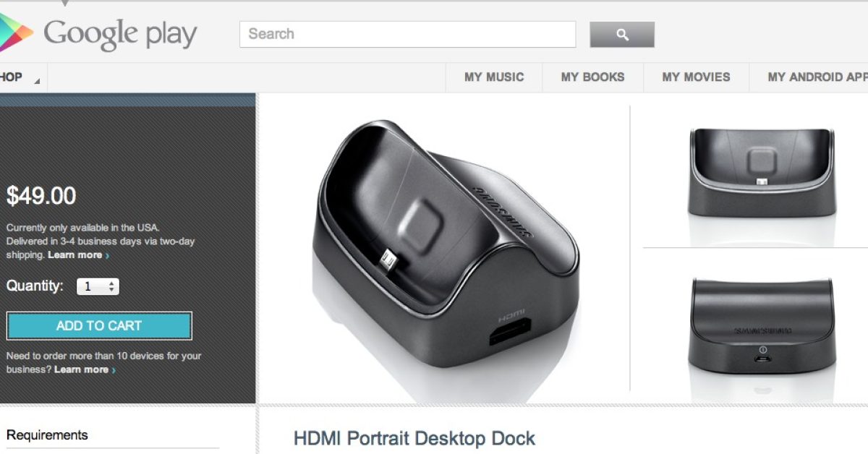Viewport: 868px width, 454px height.
Task: Open the My Music tab
Action: 494,77
